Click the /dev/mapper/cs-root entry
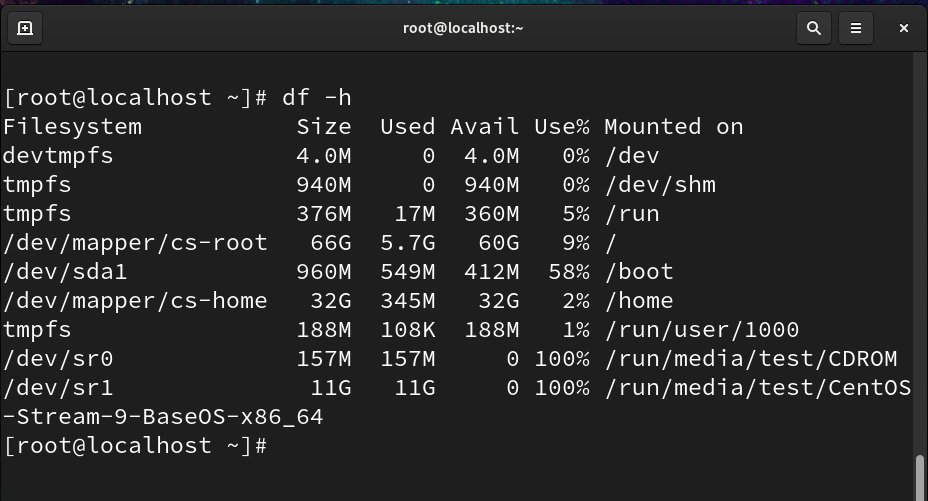This screenshot has width=928, height=501. (135, 243)
